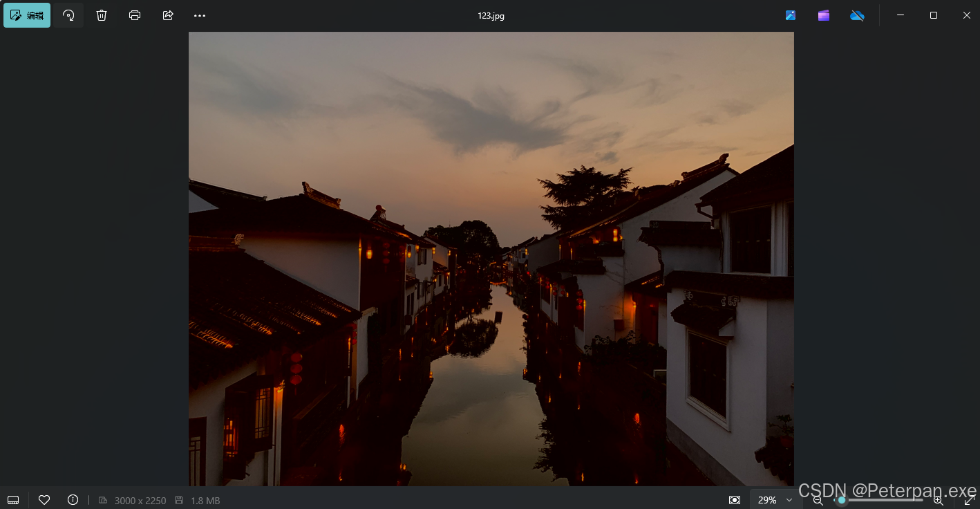Click the 1.8 MB file size text
Image resolution: width=980 pixels, height=509 pixels.
[x=205, y=501]
